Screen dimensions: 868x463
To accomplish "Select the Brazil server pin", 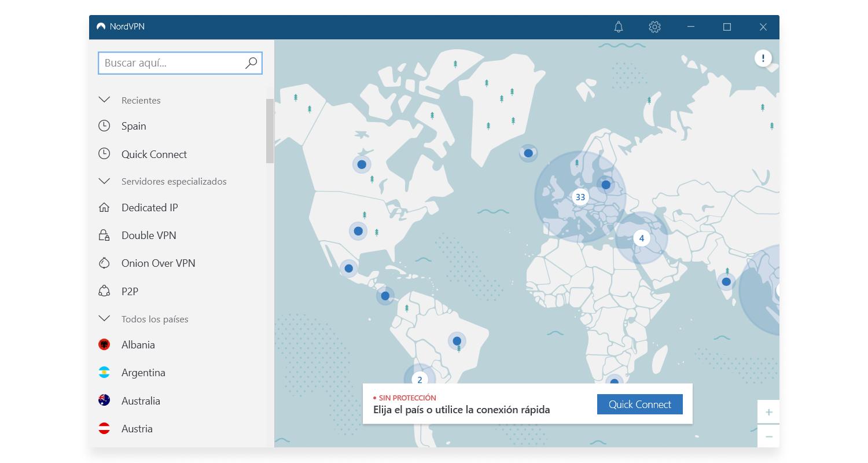I will pos(457,340).
